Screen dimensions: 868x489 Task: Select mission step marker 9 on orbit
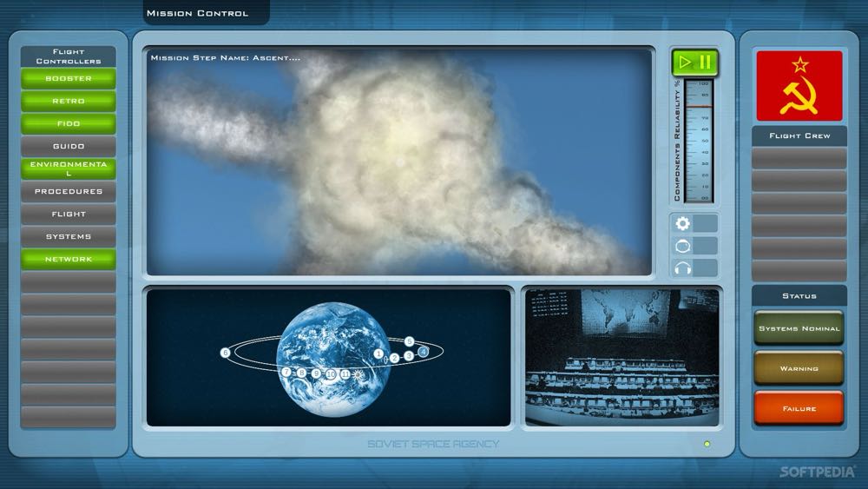[x=316, y=373]
